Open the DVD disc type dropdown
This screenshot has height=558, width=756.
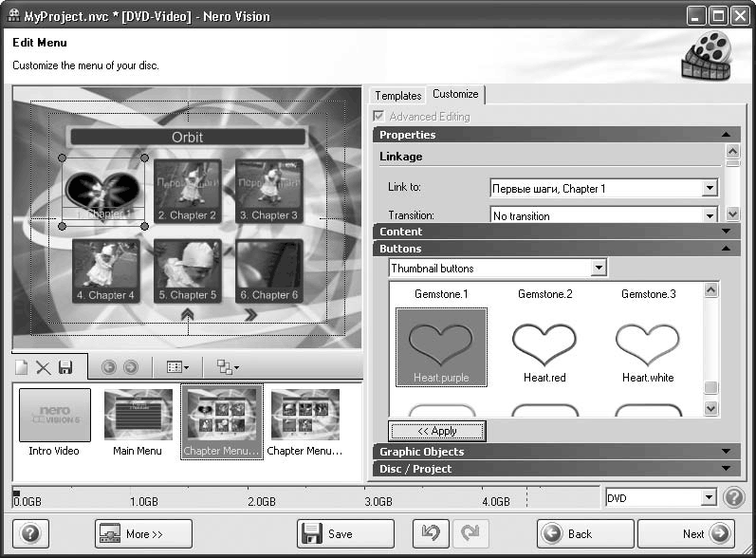tap(709, 498)
